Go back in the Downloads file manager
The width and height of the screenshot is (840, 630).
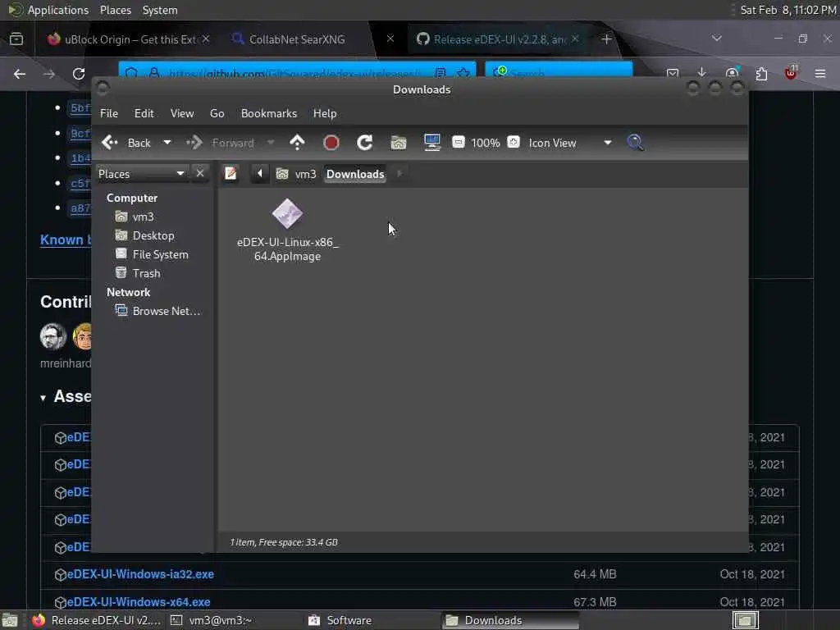coord(126,143)
